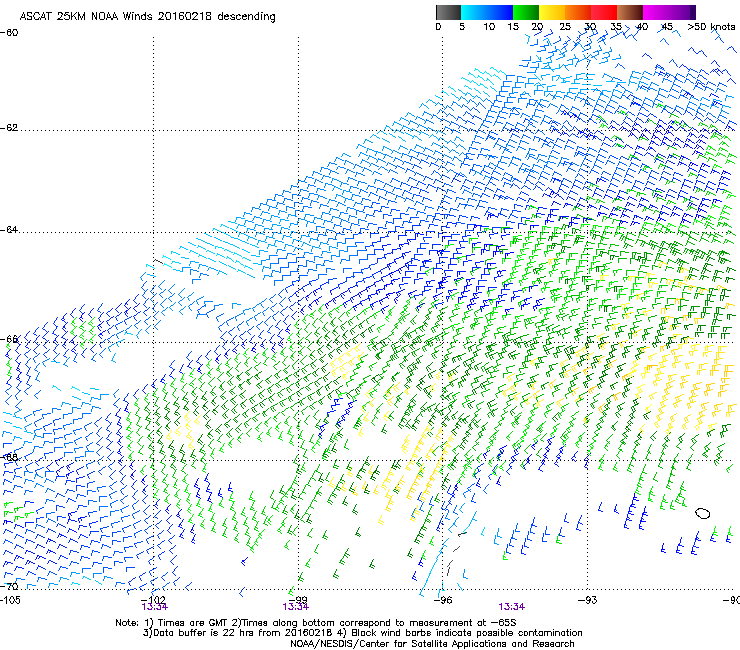
Task: Click the '10' legend scale label
Action: point(489,27)
